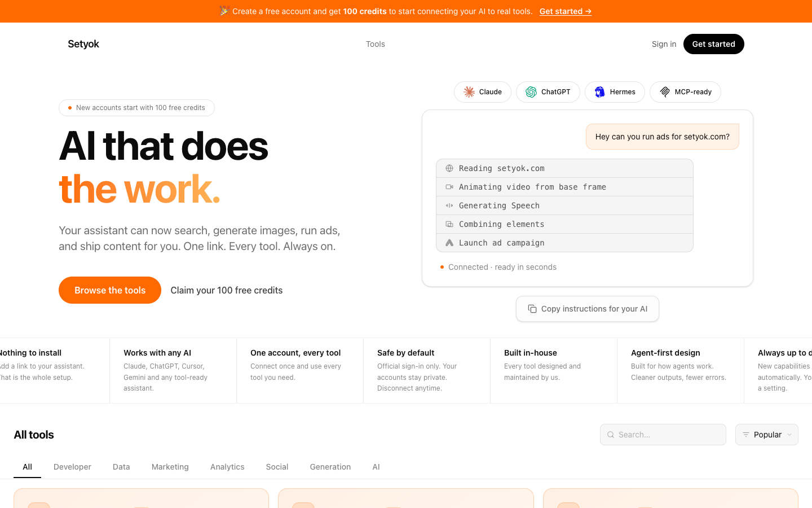812x508 pixels.
Task: Click the 'Generating Speech' step row
Action: click(564, 205)
